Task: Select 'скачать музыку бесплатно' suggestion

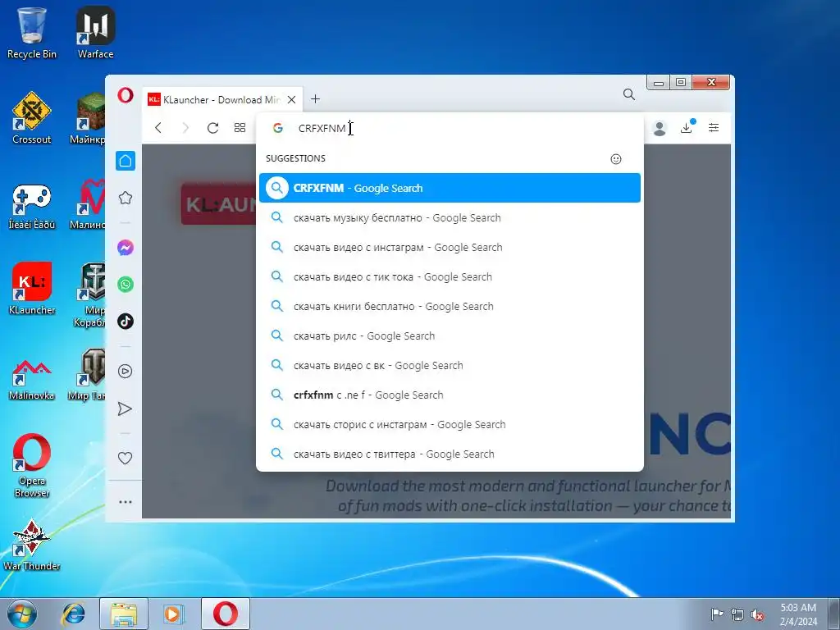Action: (450, 217)
